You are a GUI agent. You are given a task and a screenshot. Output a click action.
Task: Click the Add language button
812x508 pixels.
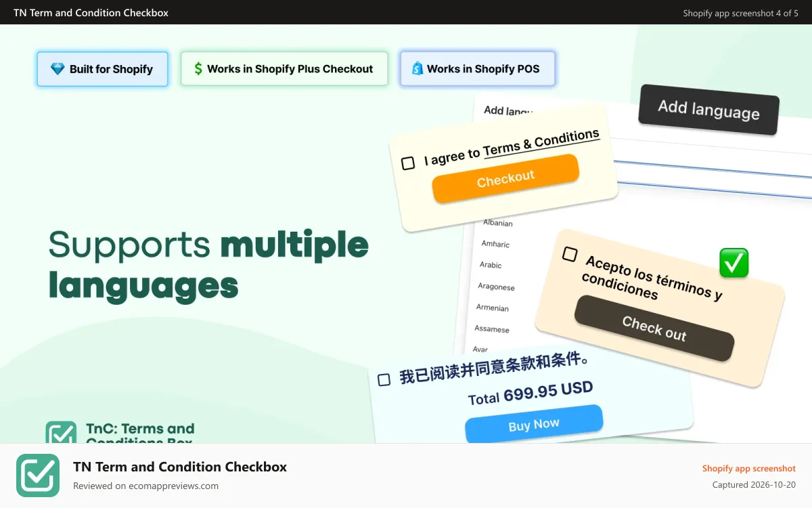pyautogui.click(x=708, y=110)
